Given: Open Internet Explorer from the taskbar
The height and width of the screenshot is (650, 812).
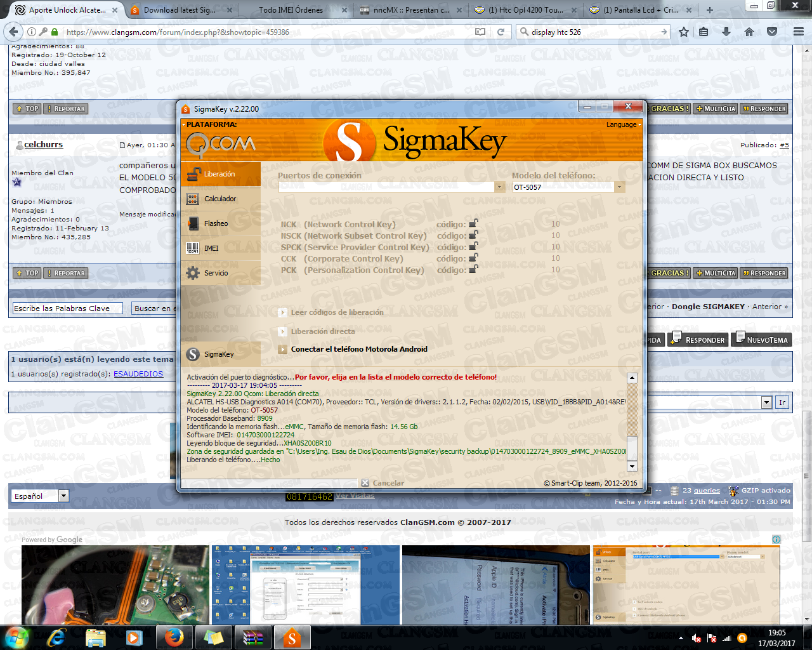Looking at the screenshot, I should [56, 637].
